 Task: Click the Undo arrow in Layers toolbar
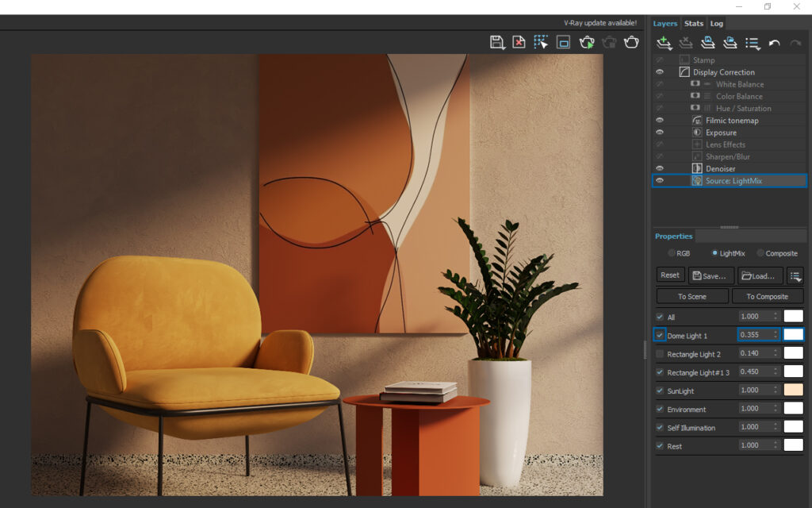point(775,43)
